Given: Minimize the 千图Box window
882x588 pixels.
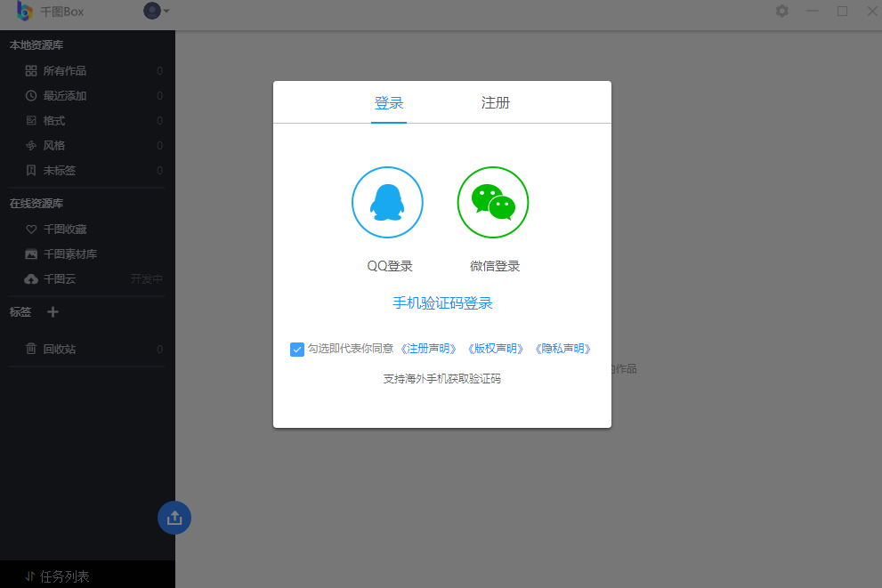Looking at the screenshot, I should tap(813, 11).
